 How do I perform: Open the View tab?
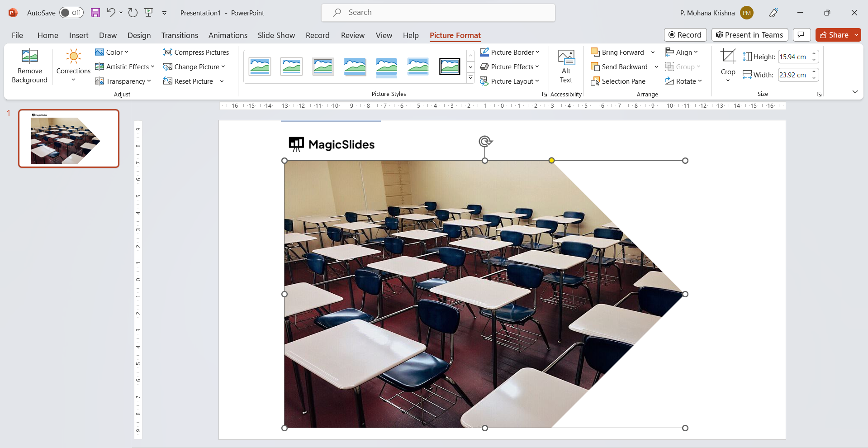(x=384, y=35)
